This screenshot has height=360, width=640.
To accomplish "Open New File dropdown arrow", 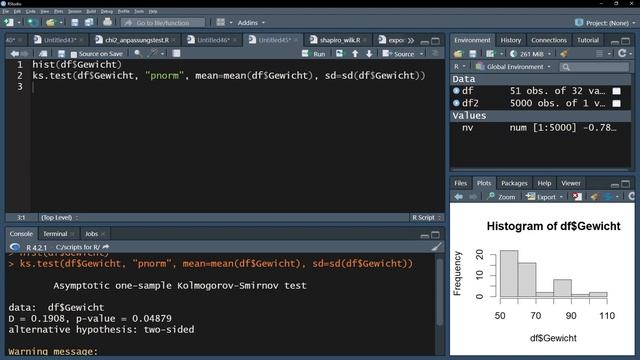I will 19,23.
